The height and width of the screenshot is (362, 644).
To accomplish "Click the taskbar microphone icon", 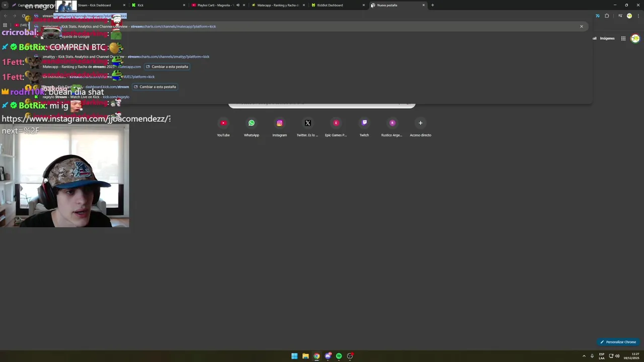I will [x=592, y=356].
